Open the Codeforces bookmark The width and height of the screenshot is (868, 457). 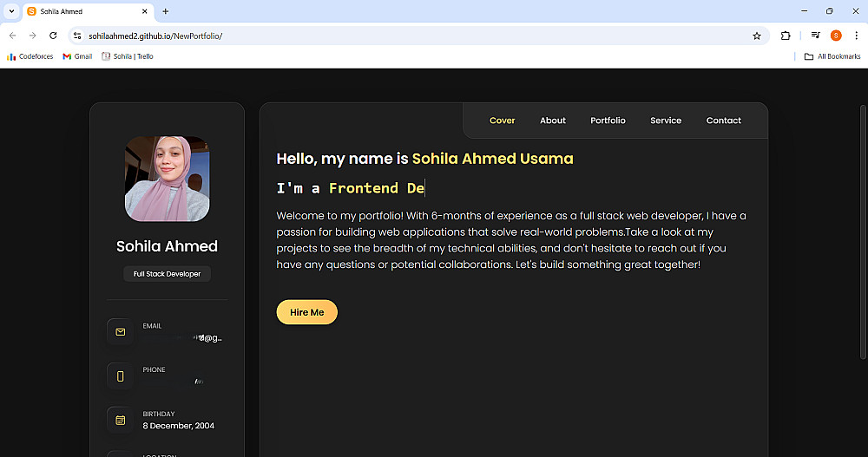[x=30, y=56]
